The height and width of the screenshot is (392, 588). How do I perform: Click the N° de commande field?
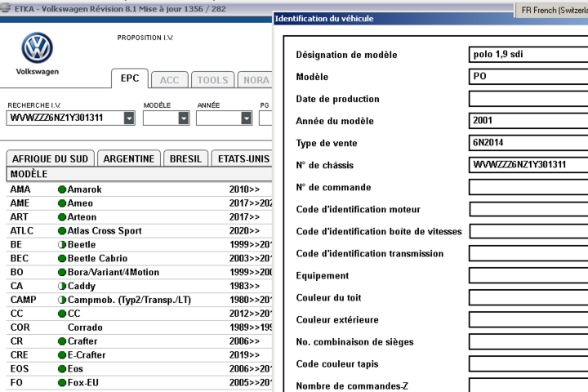coord(528,187)
